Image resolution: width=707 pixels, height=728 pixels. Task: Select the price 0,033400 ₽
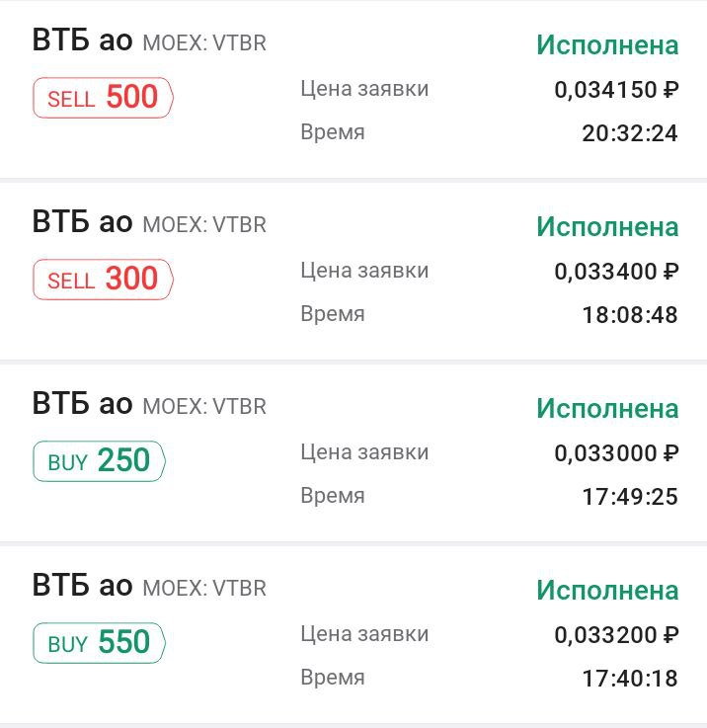[616, 271]
